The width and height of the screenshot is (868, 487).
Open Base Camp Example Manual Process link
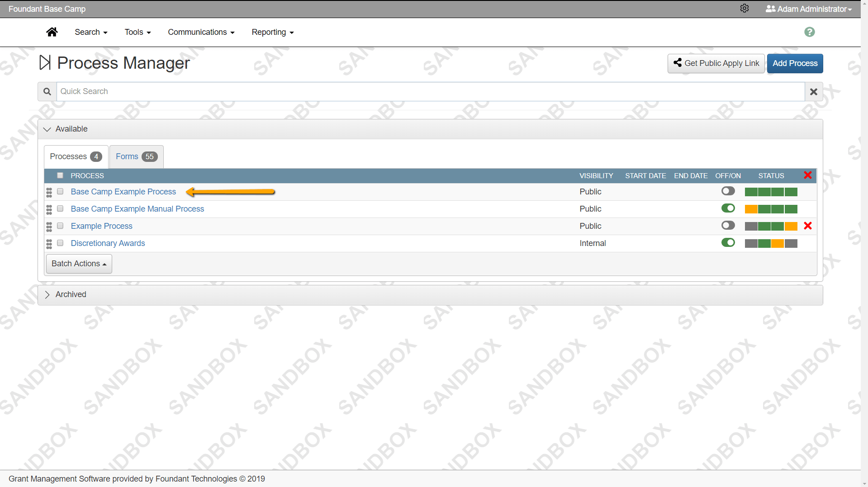[138, 209]
